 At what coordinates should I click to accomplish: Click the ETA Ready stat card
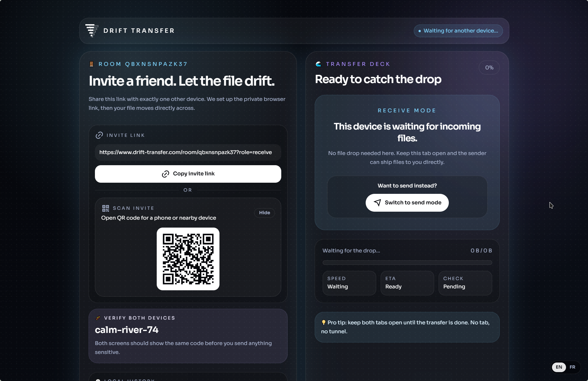pos(407,283)
